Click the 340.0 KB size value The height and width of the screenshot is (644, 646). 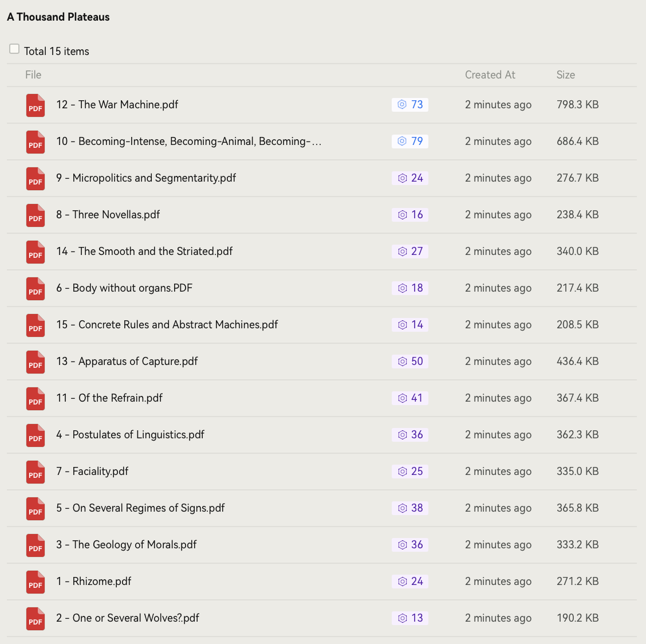coord(578,252)
